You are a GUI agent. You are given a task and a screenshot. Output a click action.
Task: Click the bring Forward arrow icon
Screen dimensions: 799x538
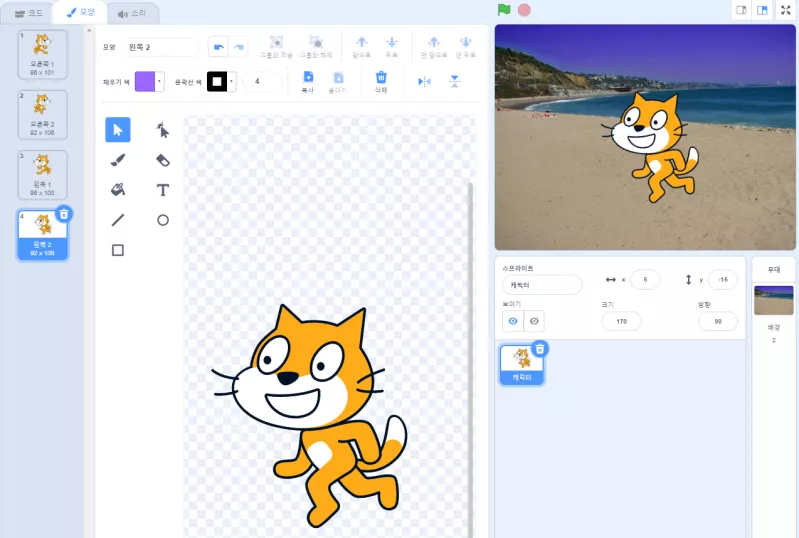click(362, 42)
